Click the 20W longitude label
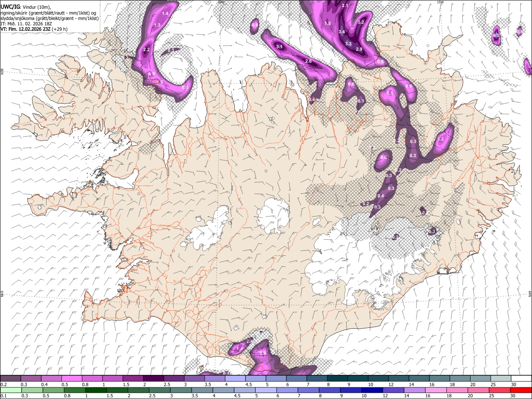This screenshot has height=399, width=532. (x=221, y=2)
